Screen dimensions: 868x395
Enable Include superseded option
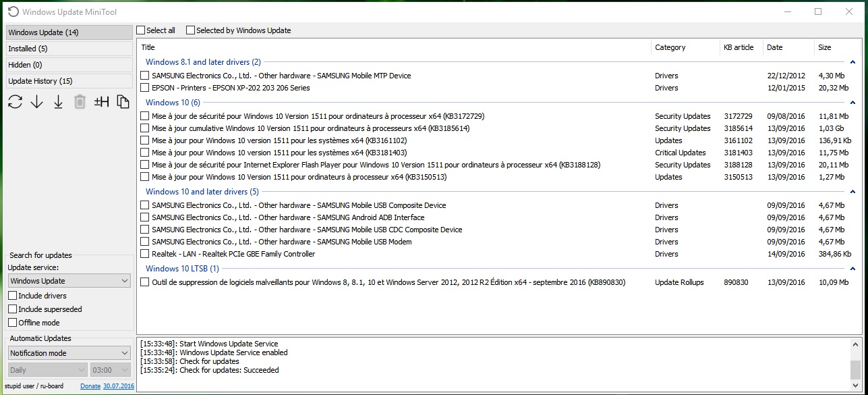[x=12, y=309]
